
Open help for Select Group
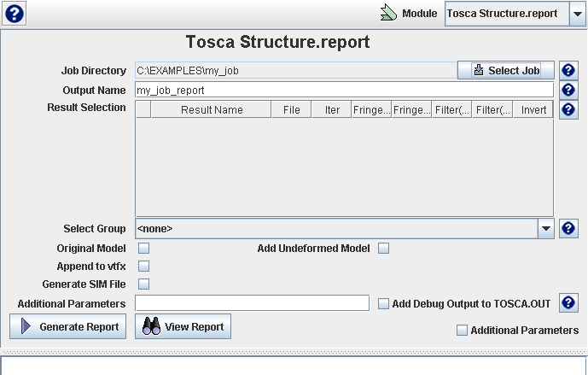[x=568, y=228]
